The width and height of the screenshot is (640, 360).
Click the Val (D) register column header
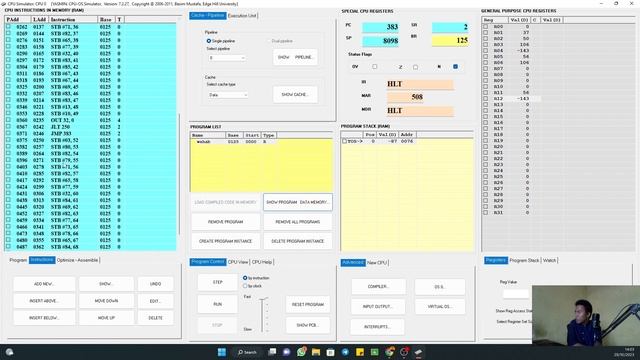519,20
